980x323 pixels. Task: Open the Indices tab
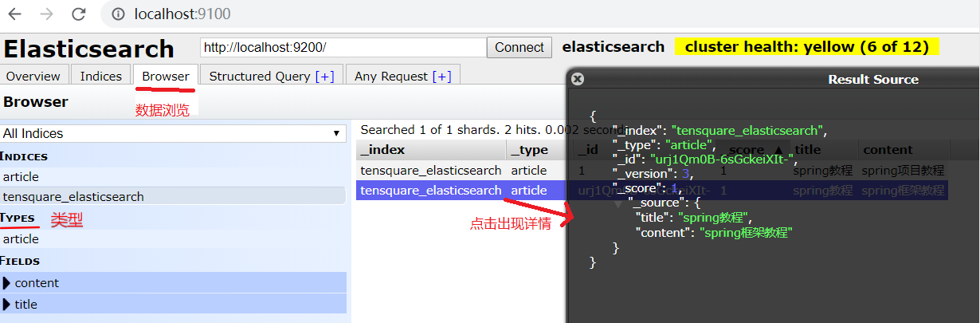(x=101, y=76)
